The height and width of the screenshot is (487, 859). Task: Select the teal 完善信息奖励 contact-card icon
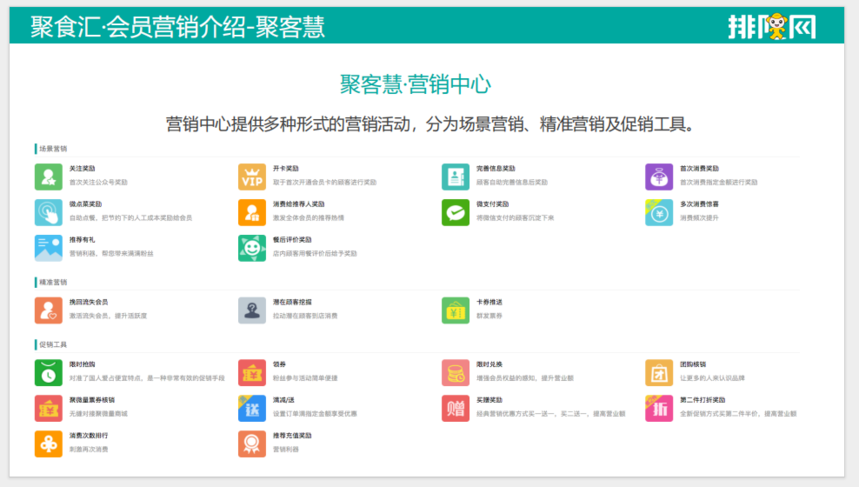[x=455, y=176]
